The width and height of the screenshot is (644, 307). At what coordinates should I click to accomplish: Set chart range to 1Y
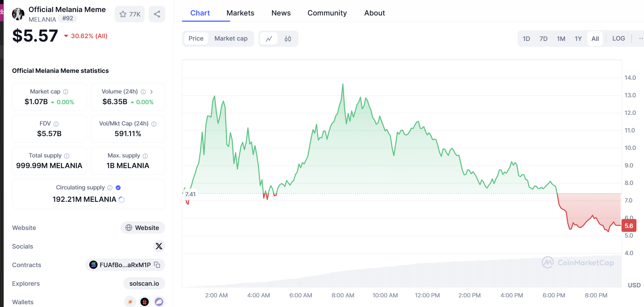tap(578, 39)
